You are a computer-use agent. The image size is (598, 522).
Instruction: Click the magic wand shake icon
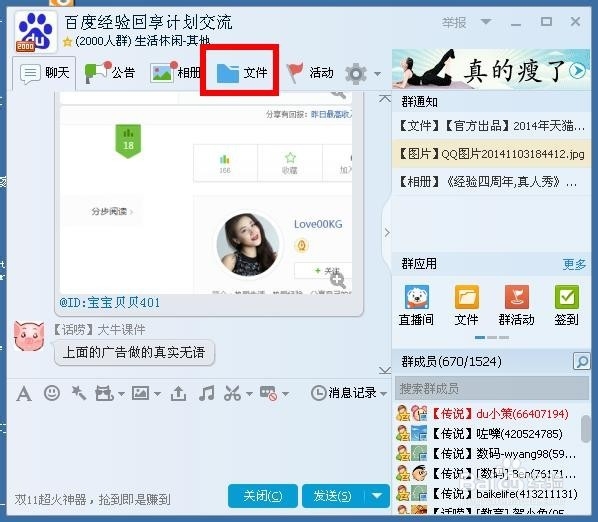click(x=79, y=393)
